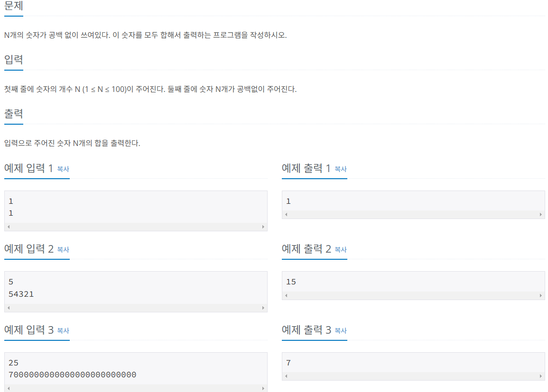The width and height of the screenshot is (548, 392).
Task: Click left scroll arrow of sample input 2
Action: [9, 308]
